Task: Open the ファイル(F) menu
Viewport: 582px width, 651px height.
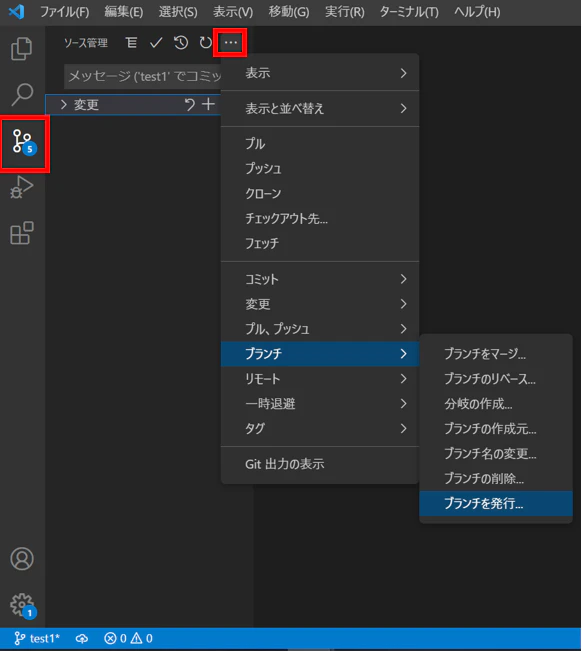Action: click(x=64, y=12)
